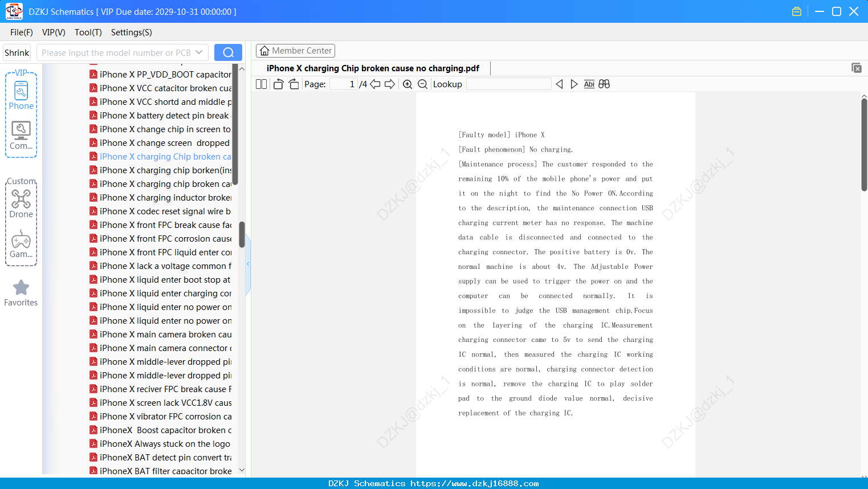Open iPhone X VCC shortd and middle file
The image size is (868, 489).
[x=160, y=102]
